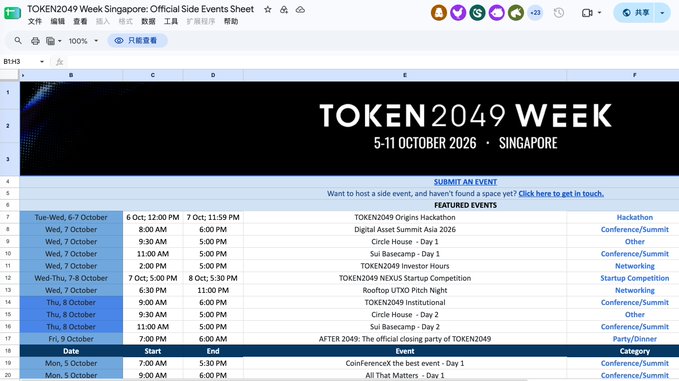Open the 数据 (Data) menu
Screen dimensions: 679x381
coord(148,21)
